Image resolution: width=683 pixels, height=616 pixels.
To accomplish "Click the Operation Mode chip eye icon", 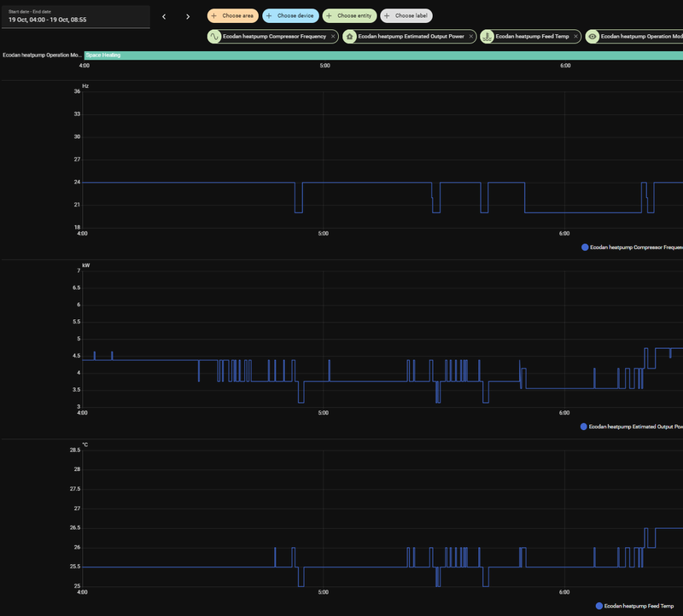I will (593, 37).
